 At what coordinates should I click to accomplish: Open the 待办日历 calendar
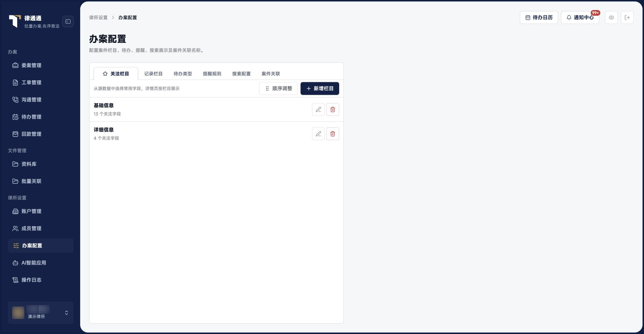click(x=539, y=18)
